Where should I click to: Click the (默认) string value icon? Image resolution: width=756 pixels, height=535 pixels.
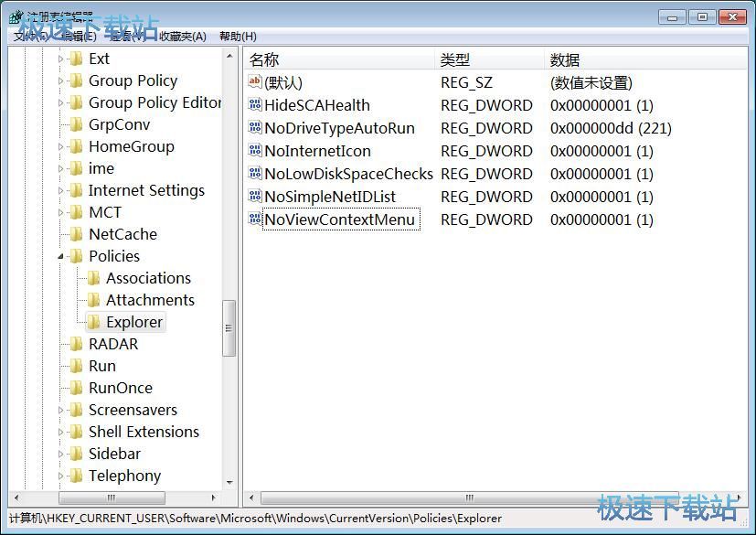click(x=255, y=81)
